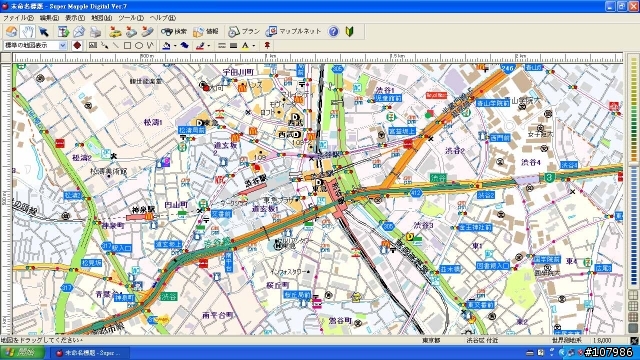Image resolution: width=640 pixels, height=360 pixels.
Task: Click the send-mail envelope toolbar icon
Action: (79, 31)
